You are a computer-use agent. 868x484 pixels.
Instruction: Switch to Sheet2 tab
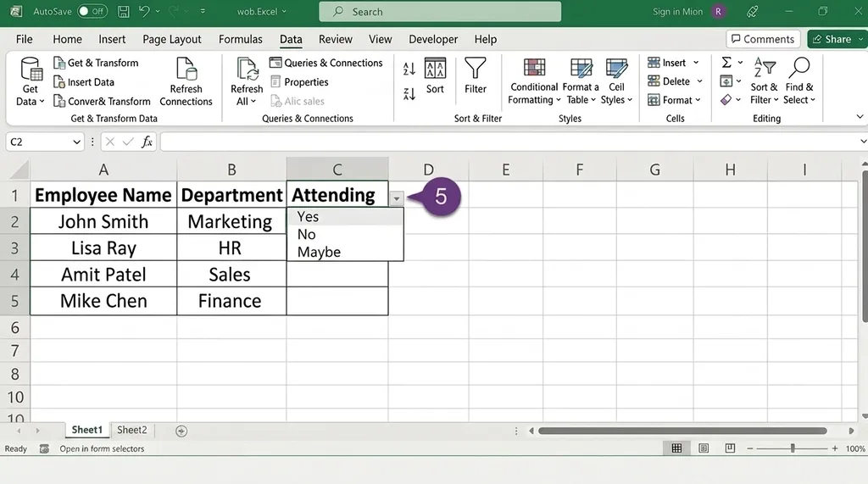click(131, 431)
